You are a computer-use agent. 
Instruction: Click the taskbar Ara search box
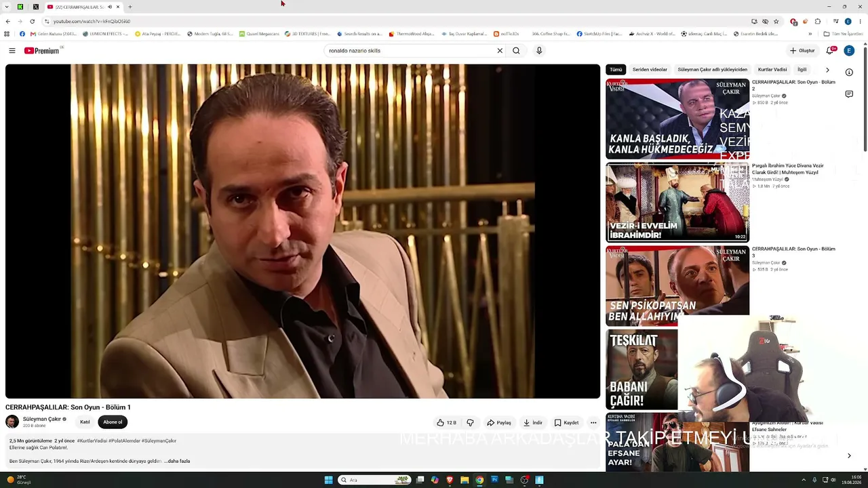pyautogui.click(x=375, y=480)
